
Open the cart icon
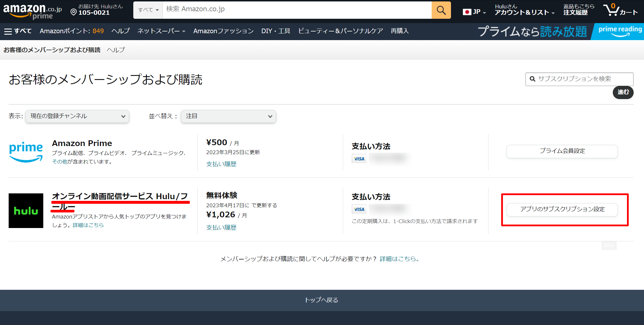tap(620, 10)
